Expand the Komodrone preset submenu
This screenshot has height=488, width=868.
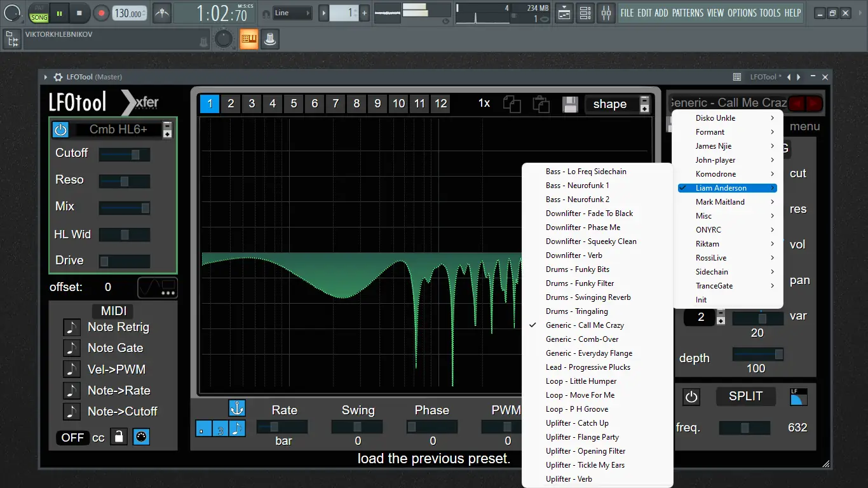(x=728, y=174)
